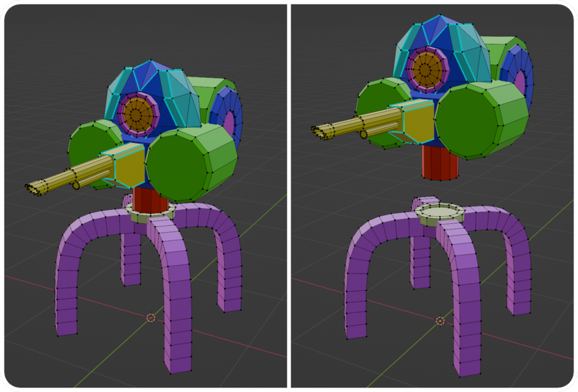This screenshot has height=392, width=578.
Task: Select the yellow box mount in the left viewport
Action: (x=129, y=167)
